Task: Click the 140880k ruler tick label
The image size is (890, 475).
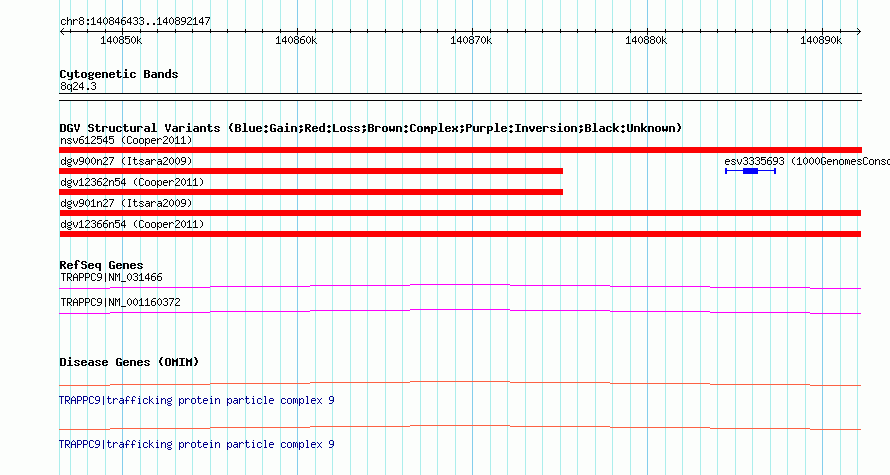Action: click(x=646, y=40)
